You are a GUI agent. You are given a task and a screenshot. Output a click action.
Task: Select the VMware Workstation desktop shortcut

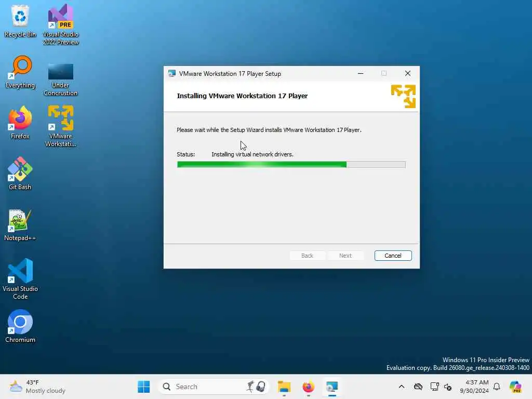[61, 126]
